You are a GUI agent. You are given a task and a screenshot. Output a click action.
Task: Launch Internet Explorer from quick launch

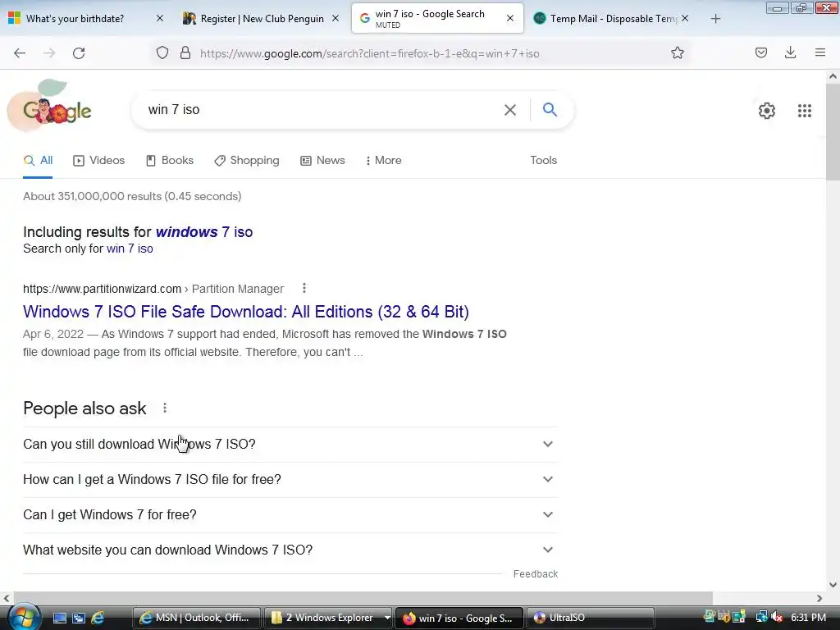coord(98,618)
